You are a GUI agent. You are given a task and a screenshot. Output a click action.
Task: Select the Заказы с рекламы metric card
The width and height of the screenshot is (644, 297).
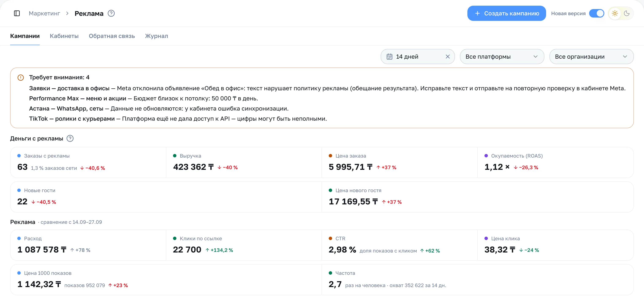[x=88, y=162]
